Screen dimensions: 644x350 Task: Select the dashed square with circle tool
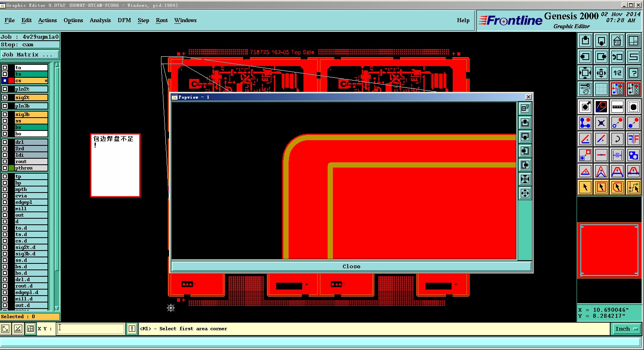coord(634,107)
